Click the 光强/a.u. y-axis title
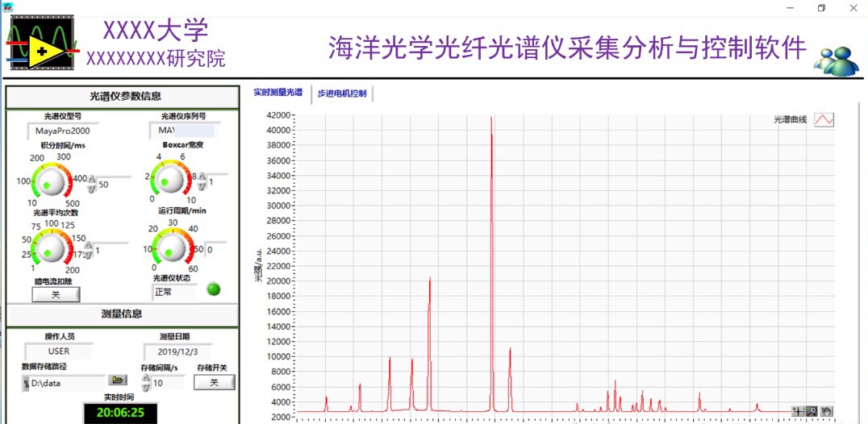Screen dimensions: 868x424 [258, 265]
